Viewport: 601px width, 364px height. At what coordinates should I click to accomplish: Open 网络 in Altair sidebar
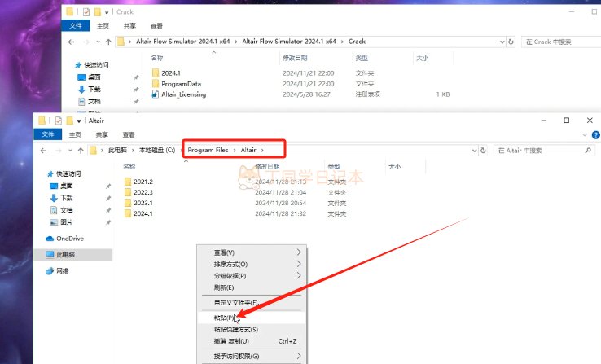pos(57,271)
